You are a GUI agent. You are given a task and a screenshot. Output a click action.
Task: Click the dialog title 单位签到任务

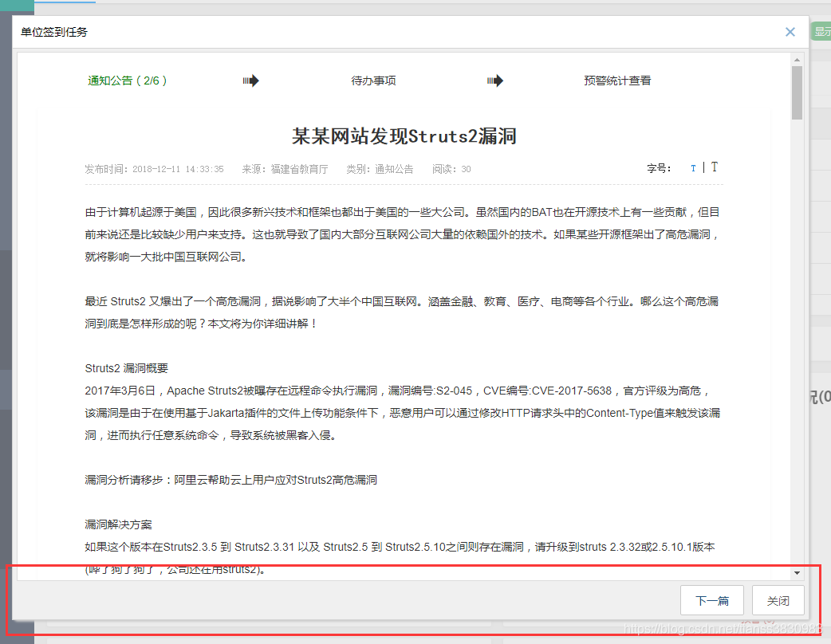coord(54,33)
